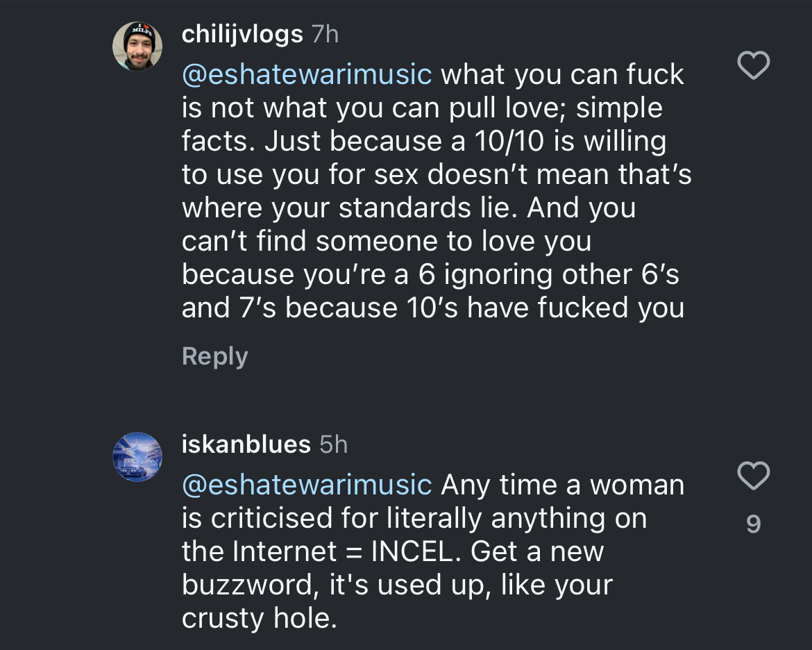
Task: Click the 7h timestamp
Action: point(325,34)
